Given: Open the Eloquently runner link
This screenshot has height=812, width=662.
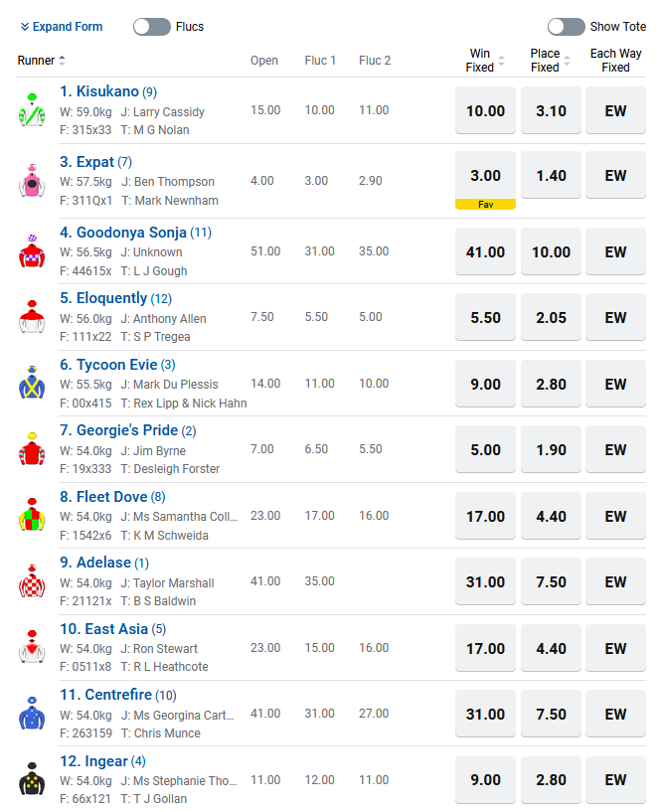Looking at the screenshot, I should coord(103,298).
